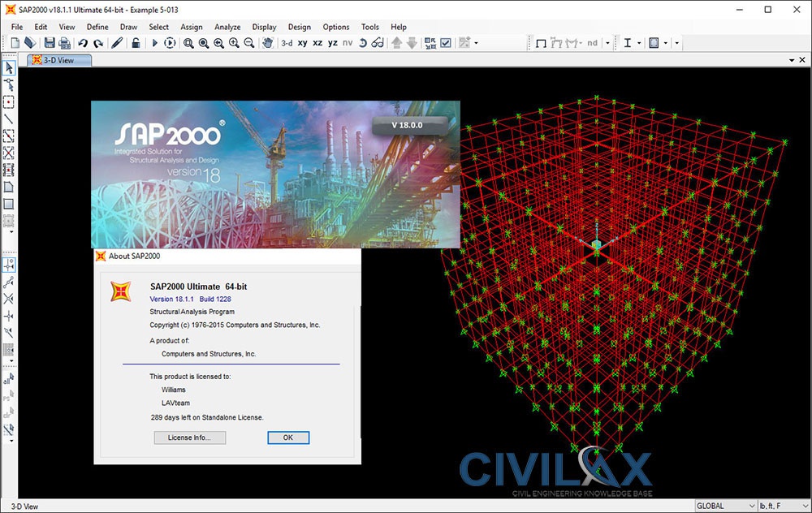Image resolution: width=812 pixels, height=513 pixels.
Task: Open the Analyze menu
Action: [227, 27]
